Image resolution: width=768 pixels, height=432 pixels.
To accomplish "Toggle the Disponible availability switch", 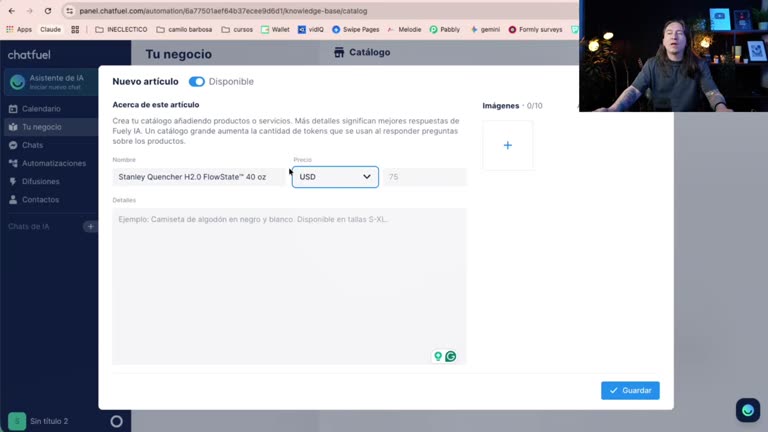I will click(x=196, y=82).
